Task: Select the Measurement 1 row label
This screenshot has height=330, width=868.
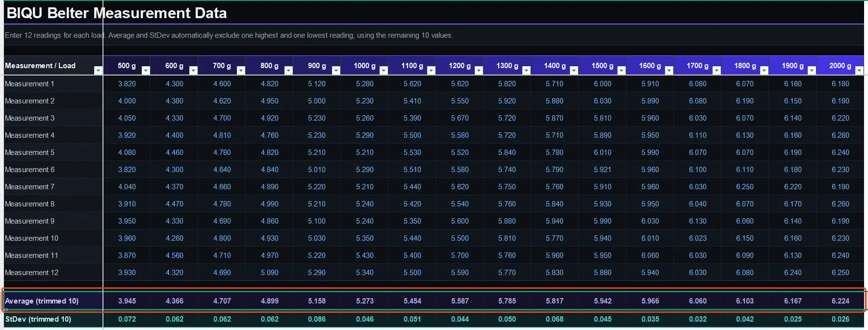Action: tap(53, 84)
